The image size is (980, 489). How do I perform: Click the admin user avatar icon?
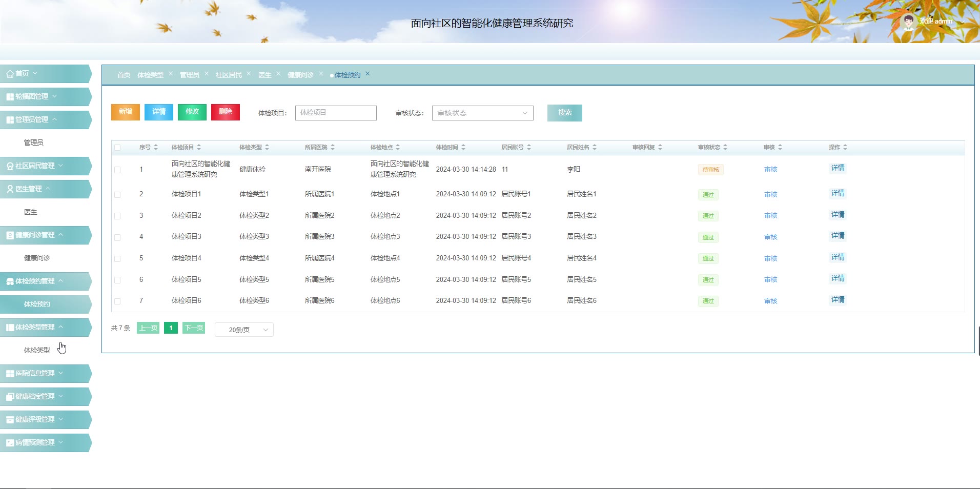click(908, 22)
